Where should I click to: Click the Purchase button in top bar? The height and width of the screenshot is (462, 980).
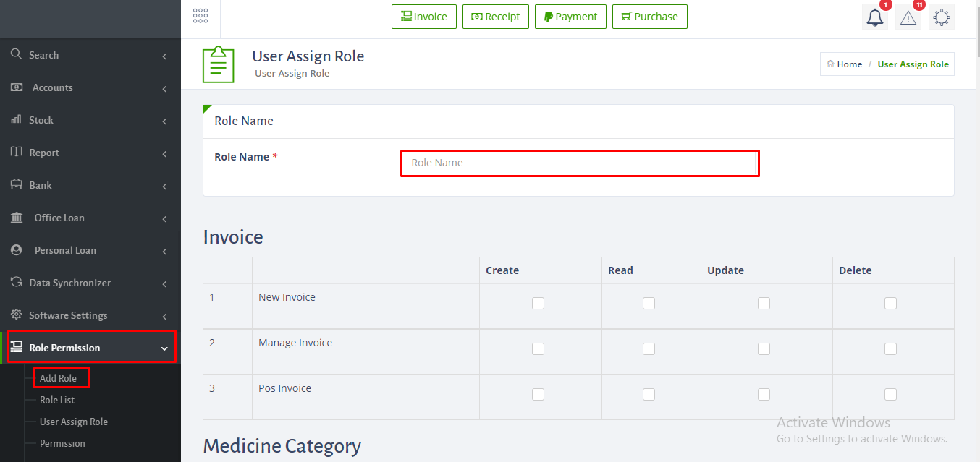650,17
